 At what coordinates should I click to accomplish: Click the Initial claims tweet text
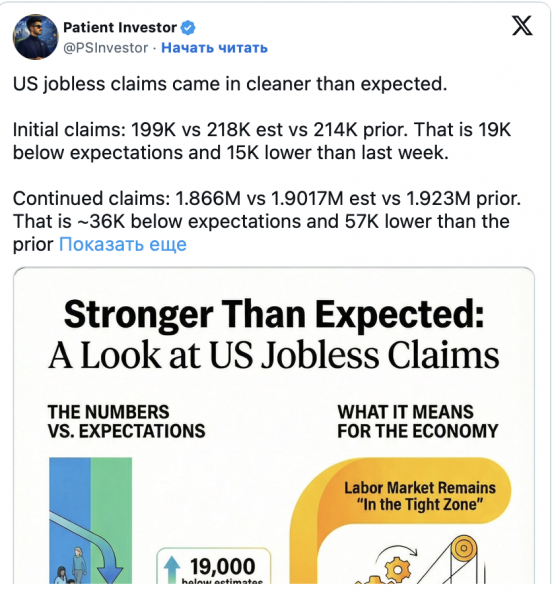pyautogui.click(x=262, y=141)
